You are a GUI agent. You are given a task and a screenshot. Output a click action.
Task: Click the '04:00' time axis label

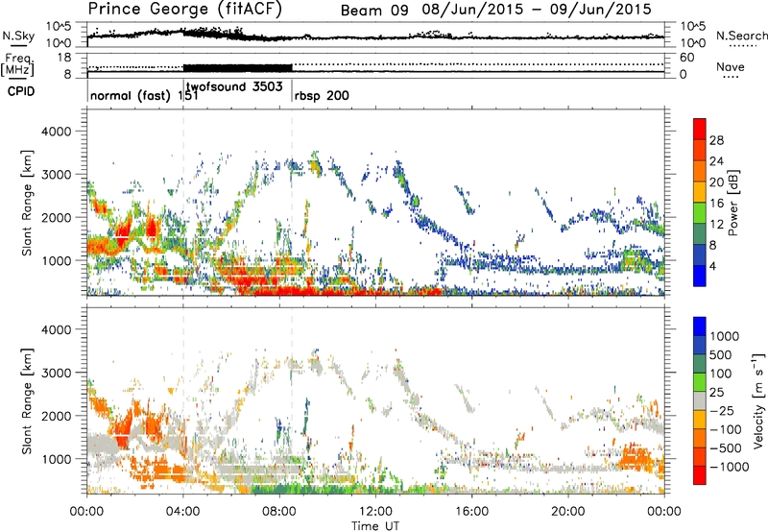point(183,512)
